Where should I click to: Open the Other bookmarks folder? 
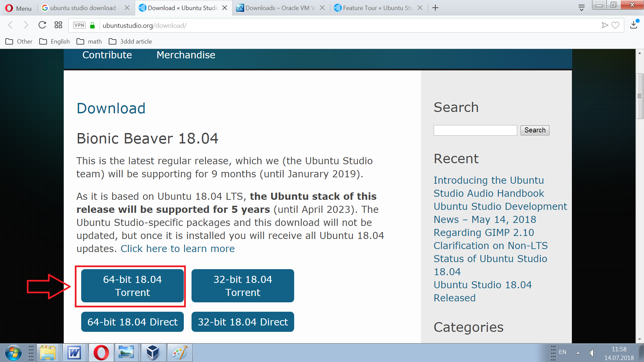[19, 42]
